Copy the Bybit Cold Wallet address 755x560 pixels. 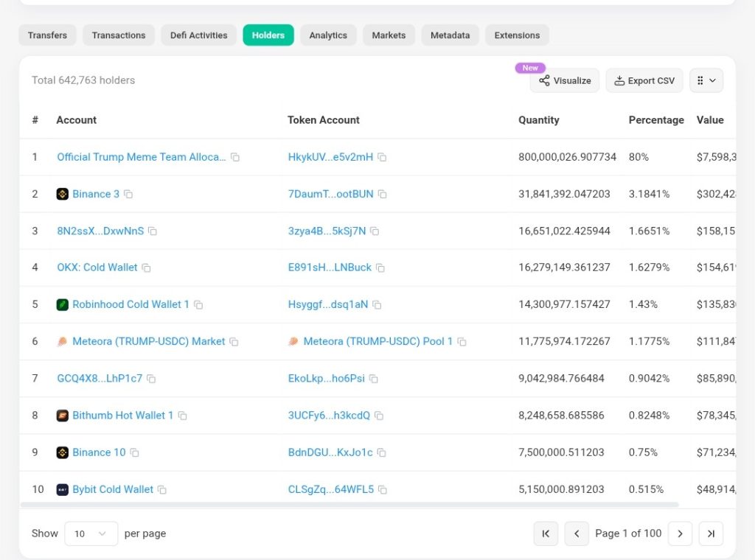pos(162,490)
